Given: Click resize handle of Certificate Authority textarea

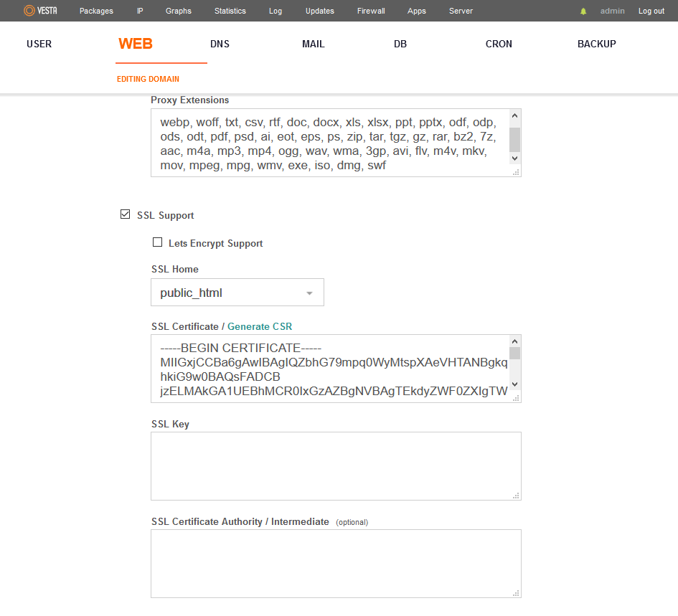Looking at the screenshot, I should click(x=516, y=593).
